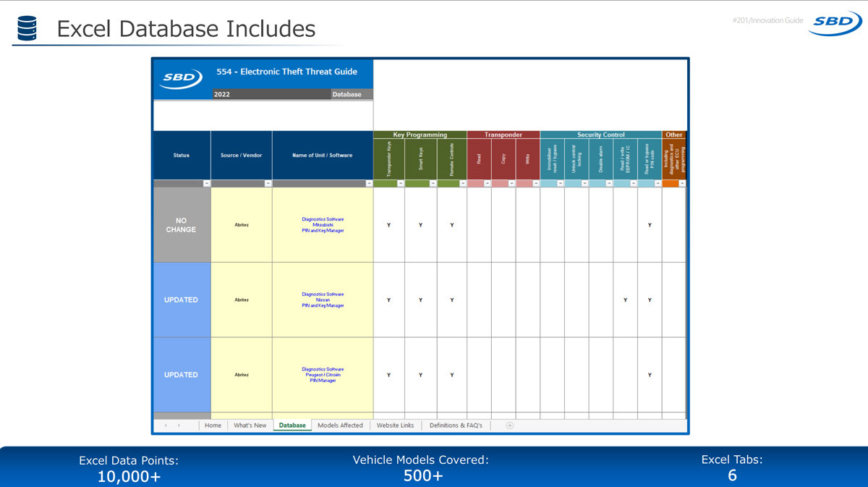Open the Disable alarm filter dropdown

609,184
